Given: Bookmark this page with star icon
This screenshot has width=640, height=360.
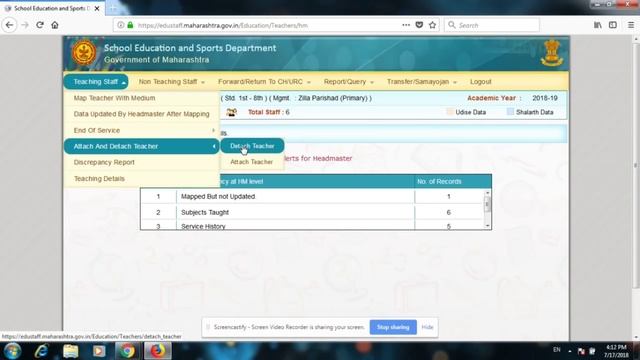Looking at the screenshot, I should (432, 25).
